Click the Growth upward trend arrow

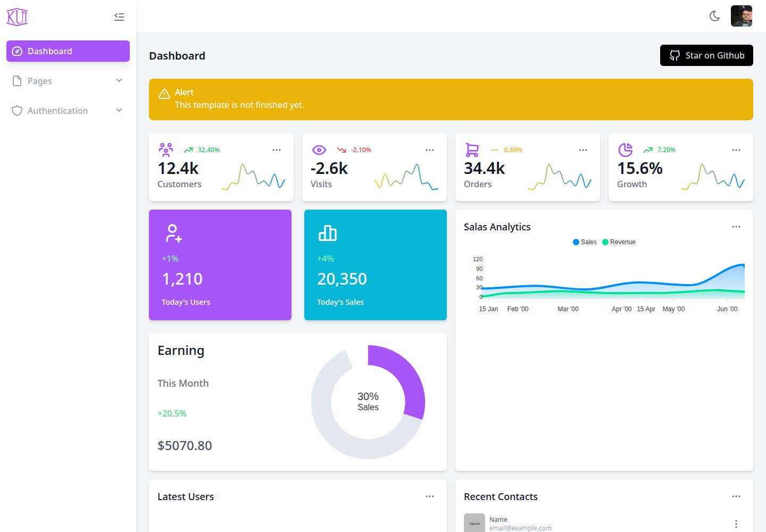pyautogui.click(x=648, y=150)
